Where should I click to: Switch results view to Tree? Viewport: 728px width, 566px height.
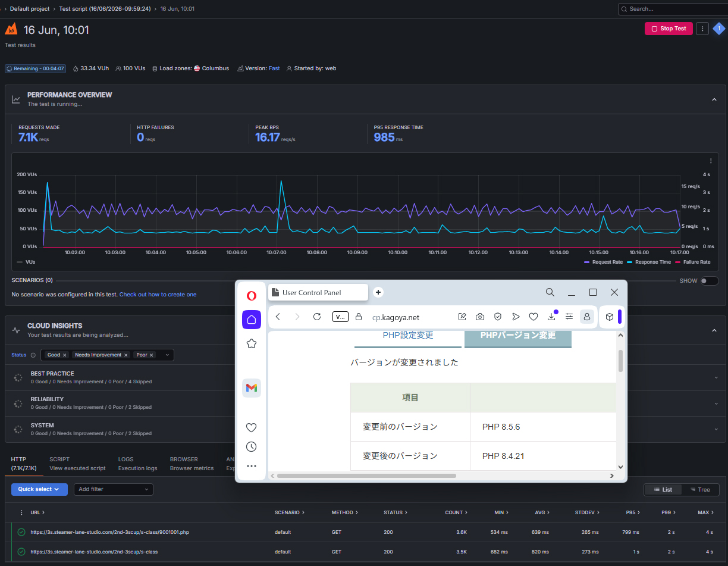pyautogui.click(x=700, y=489)
